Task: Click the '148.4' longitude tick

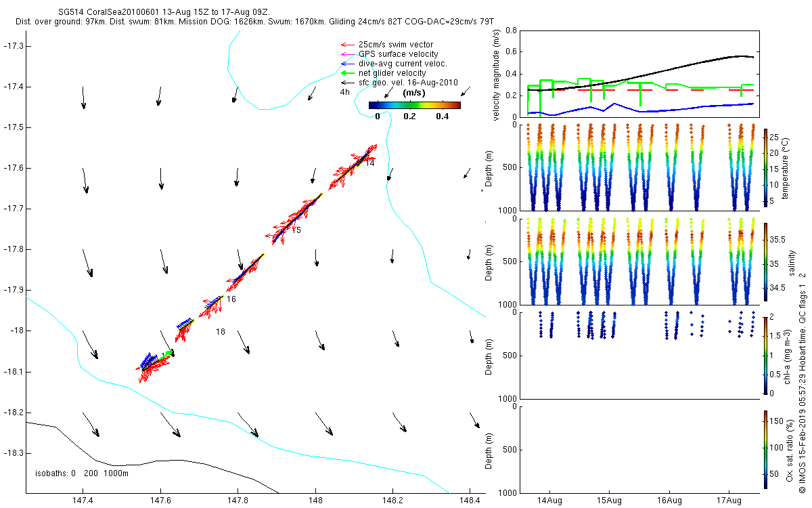Action: pyautogui.click(x=470, y=501)
